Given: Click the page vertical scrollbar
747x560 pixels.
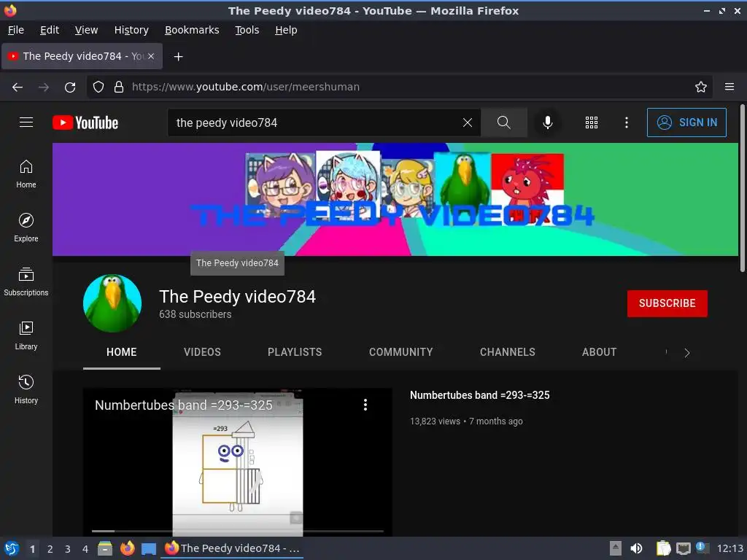Looking at the screenshot, I should [x=742, y=188].
